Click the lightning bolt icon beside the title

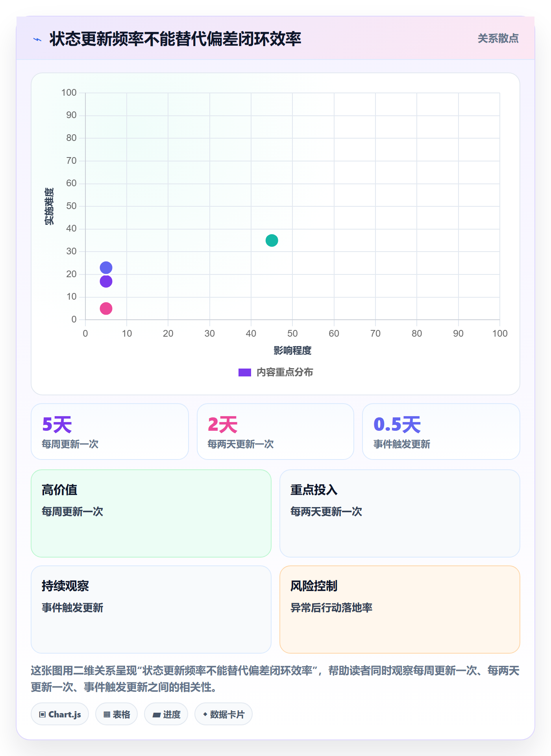click(37, 39)
